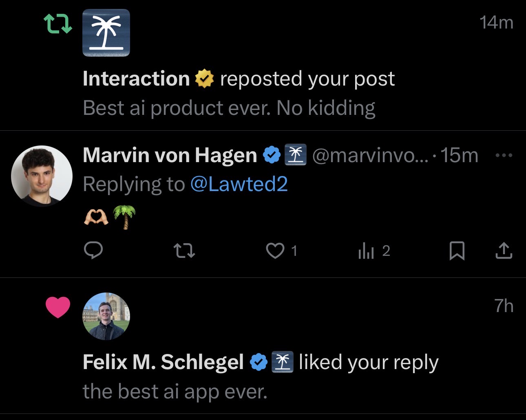Reply to Marvin's tweet with comment icon
Viewport: 526px width, 420px height.
93,251
